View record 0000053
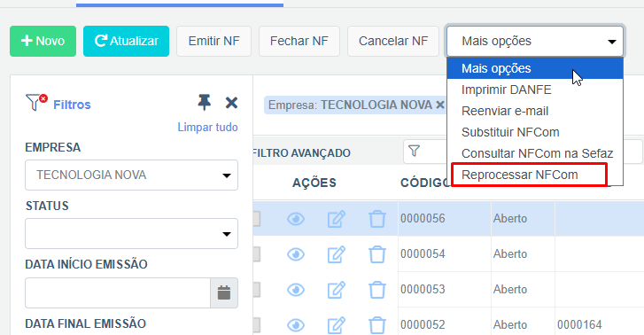The image size is (644, 335). coord(296,290)
